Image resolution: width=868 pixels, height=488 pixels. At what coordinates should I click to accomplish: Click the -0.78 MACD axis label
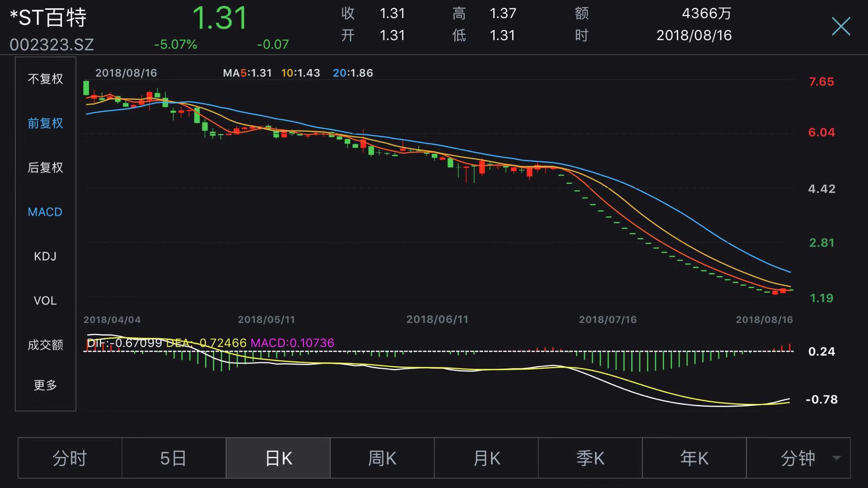[821, 399]
